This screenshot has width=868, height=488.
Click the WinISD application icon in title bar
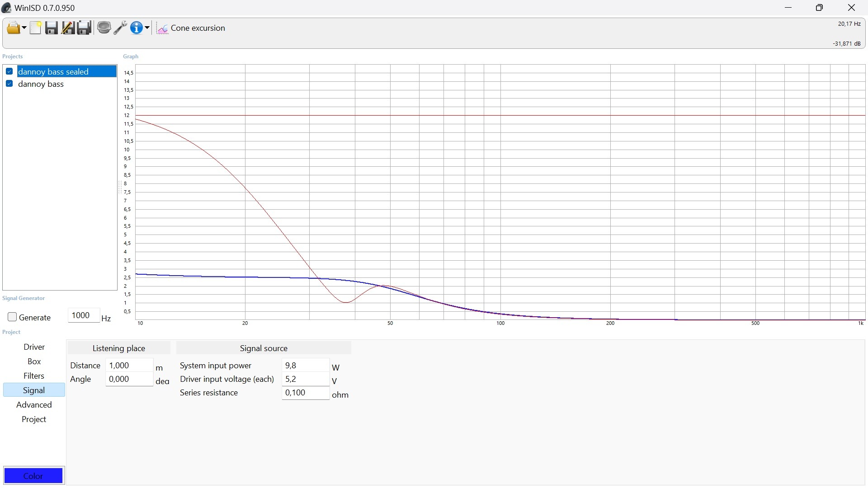click(x=6, y=8)
